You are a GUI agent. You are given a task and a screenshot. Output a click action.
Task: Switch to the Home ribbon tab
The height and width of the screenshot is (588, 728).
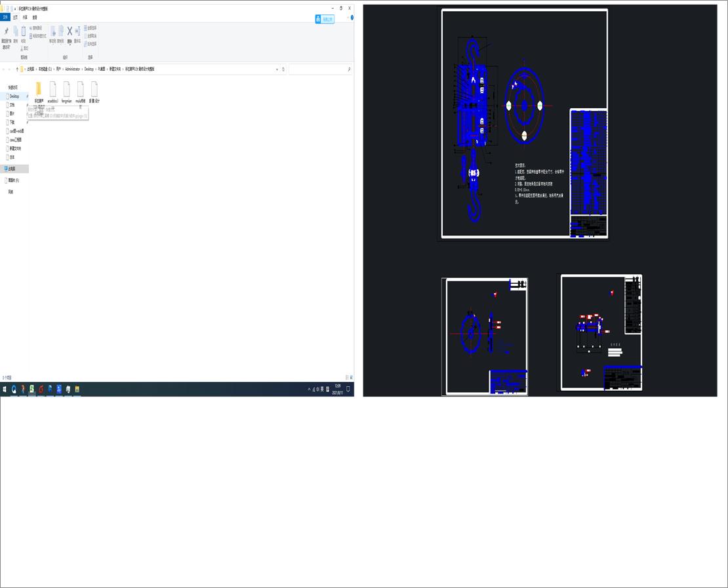15,17
